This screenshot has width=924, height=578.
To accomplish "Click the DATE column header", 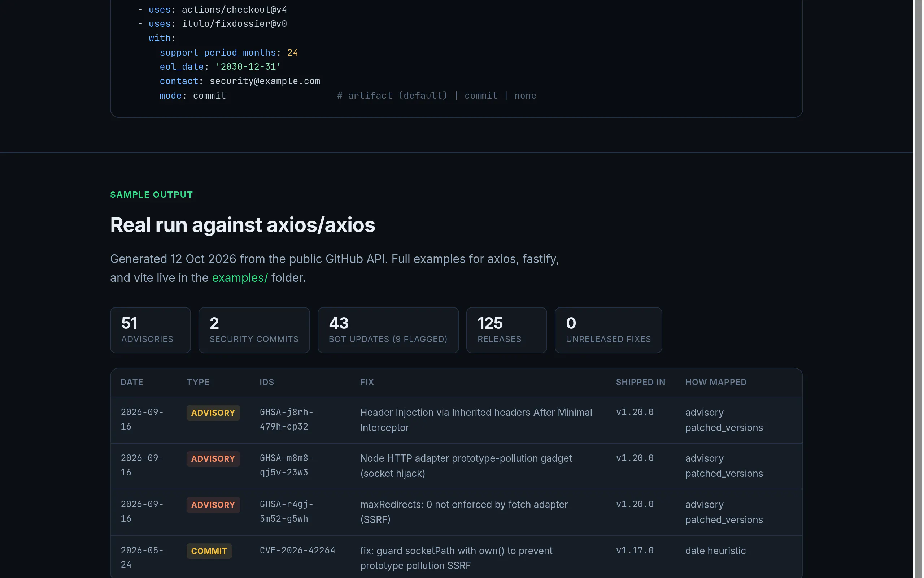I will coord(132,382).
